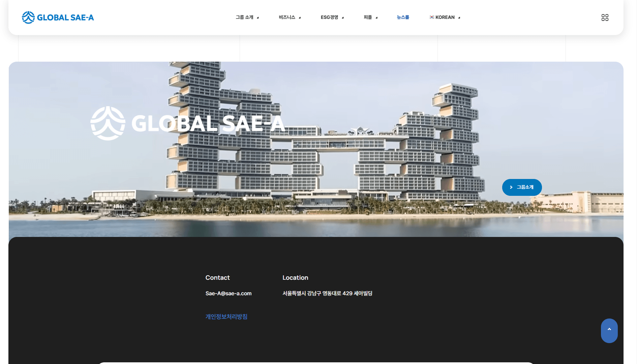Open the 비즈니스 navigation menu
637x364 pixels.
click(290, 17)
